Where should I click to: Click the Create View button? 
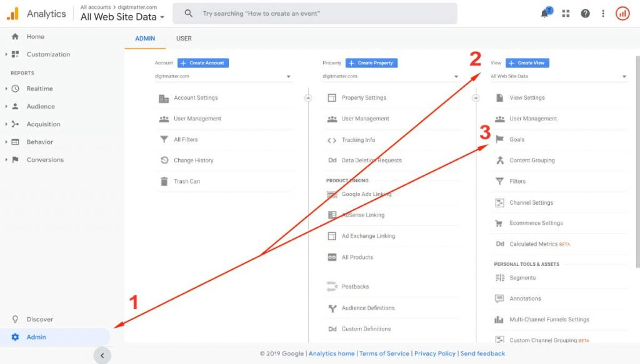[527, 63]
